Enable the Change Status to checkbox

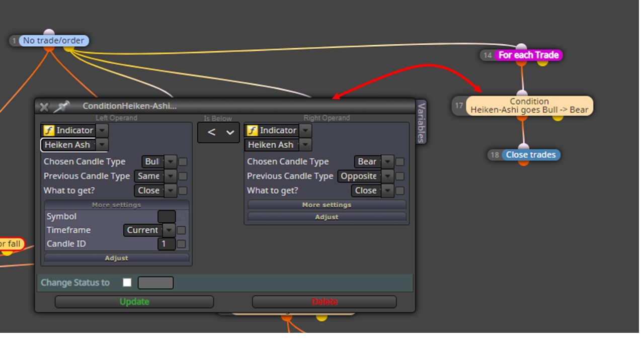click(x=127, y=283)
